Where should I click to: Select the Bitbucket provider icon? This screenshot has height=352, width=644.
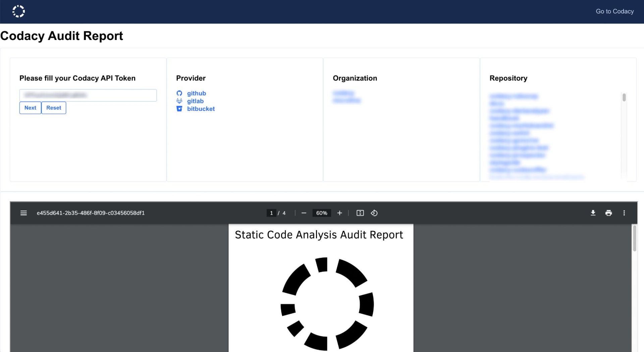tap(180, 109)
